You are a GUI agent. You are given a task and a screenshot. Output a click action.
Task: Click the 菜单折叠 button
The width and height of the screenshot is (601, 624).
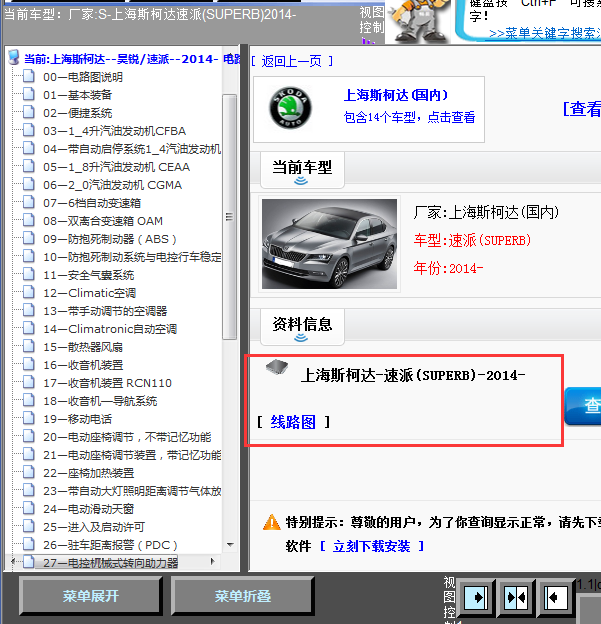click(242, 596)
